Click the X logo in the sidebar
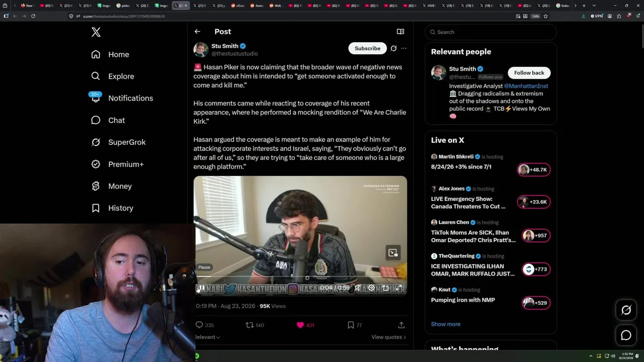 [x=96, y=32]
